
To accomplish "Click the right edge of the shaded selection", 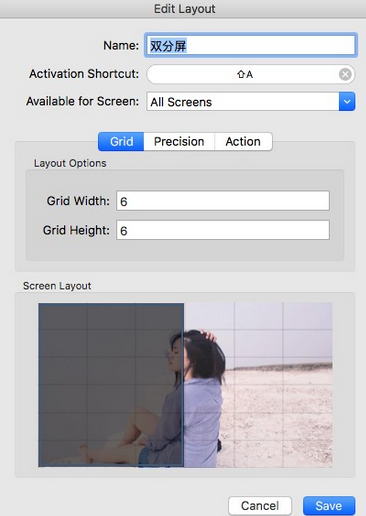I will (x=183, y=385).
